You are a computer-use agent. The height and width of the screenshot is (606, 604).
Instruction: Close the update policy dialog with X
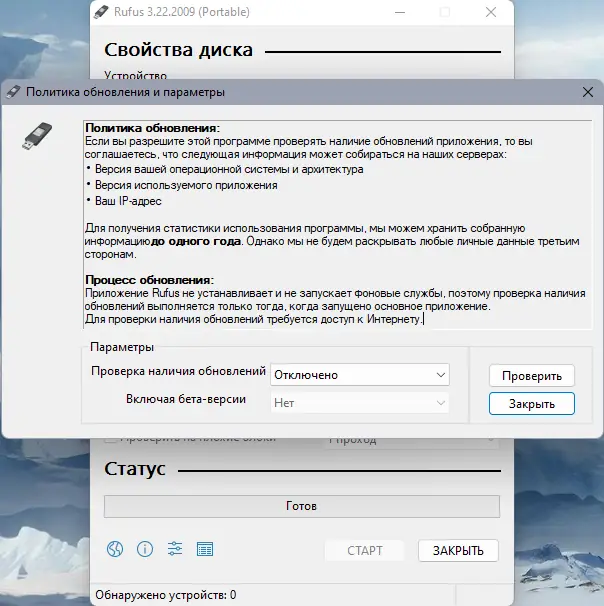[588, 92]
